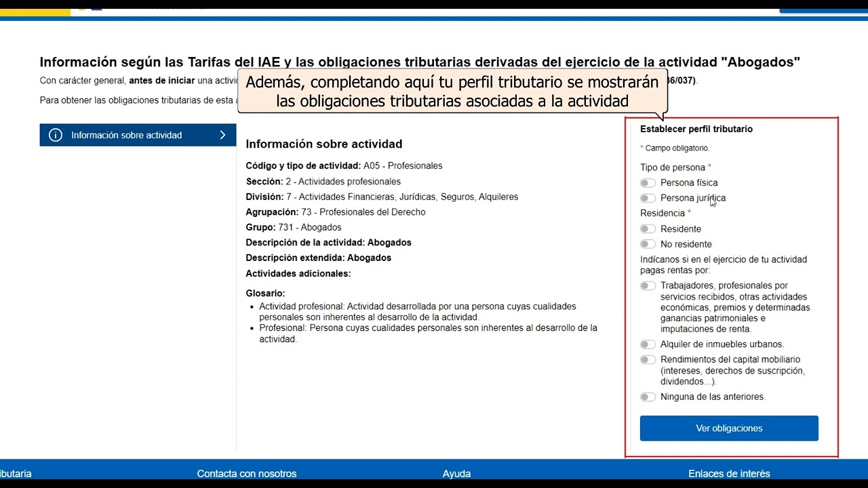The image size is (868, 488).
Task: Turn on the 'No residente' switch
Action: tap(648, 244)
